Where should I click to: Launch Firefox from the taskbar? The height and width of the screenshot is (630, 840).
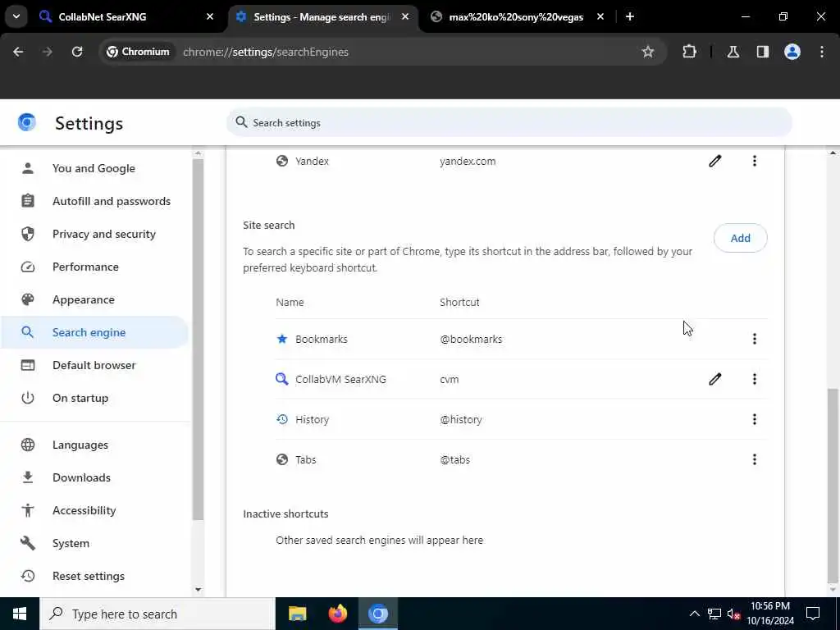coord(337,614)
